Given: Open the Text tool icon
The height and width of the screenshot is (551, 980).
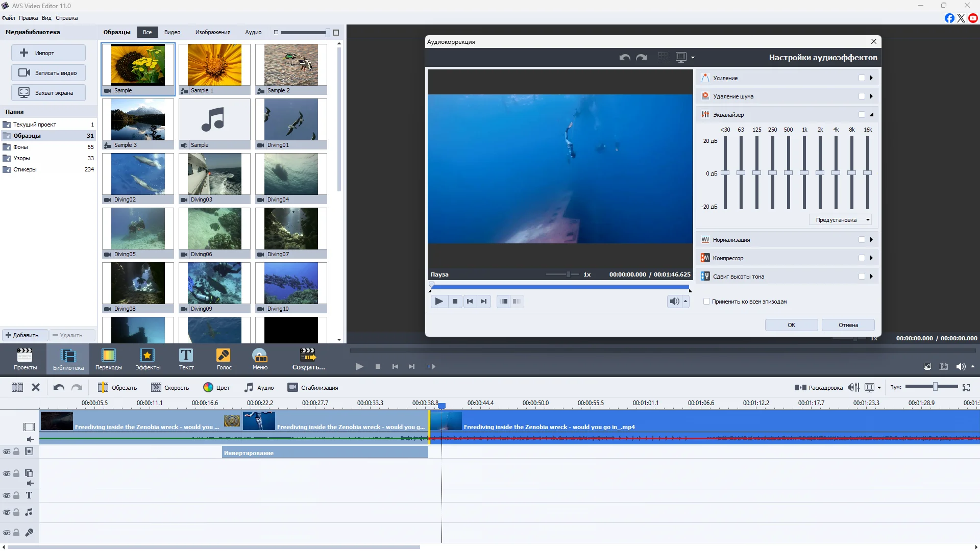Looking at the screenshot, I should pos(186,359).
